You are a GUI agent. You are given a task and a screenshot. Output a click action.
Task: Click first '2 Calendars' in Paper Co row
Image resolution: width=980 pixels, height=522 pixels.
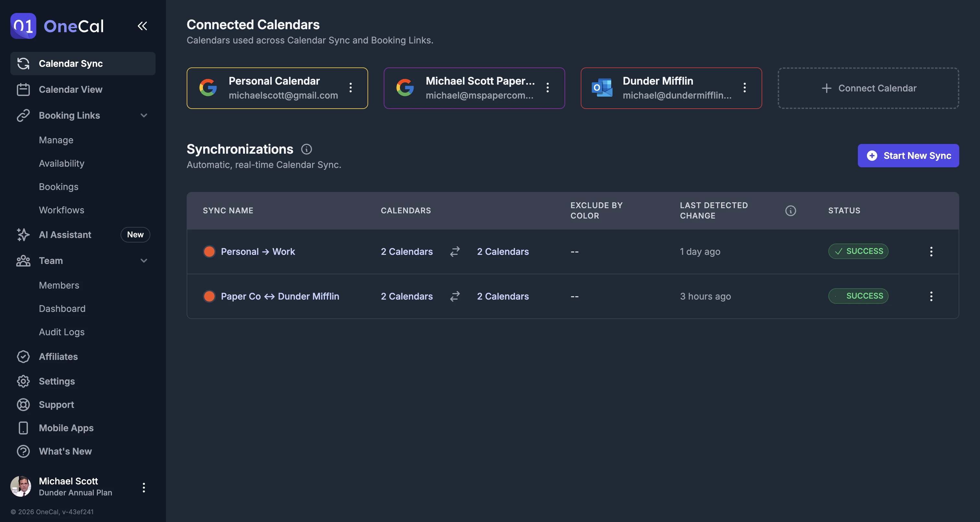(407, 296)
